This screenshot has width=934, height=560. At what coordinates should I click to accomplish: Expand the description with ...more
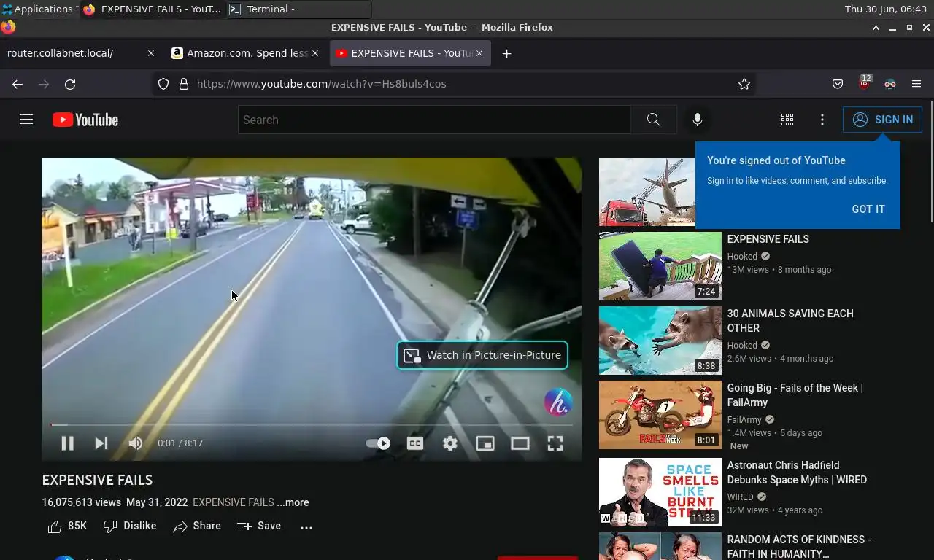[293, 502]
